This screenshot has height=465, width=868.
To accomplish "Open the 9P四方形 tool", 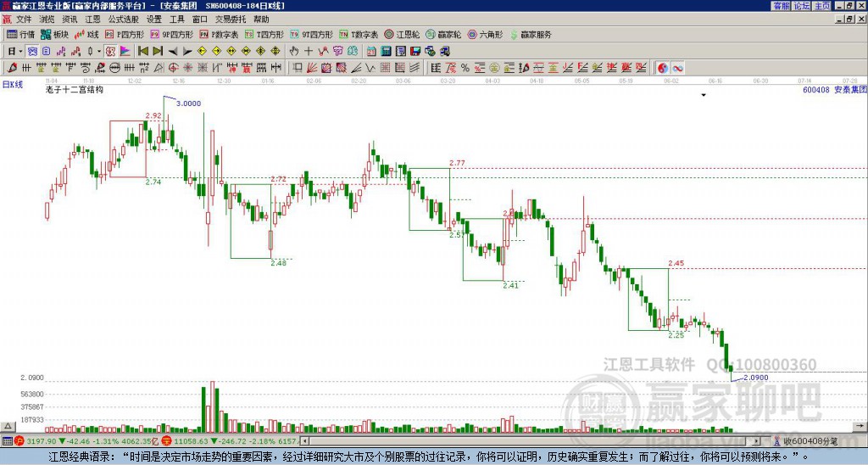I will coord(171,34).
